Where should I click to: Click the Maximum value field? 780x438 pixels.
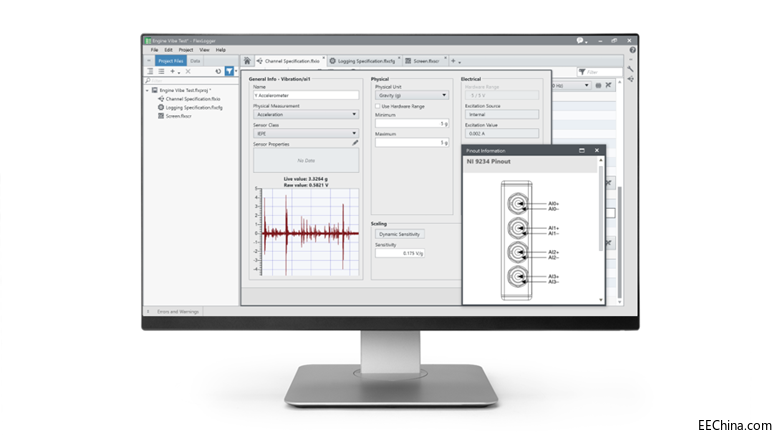click(412, 142)
